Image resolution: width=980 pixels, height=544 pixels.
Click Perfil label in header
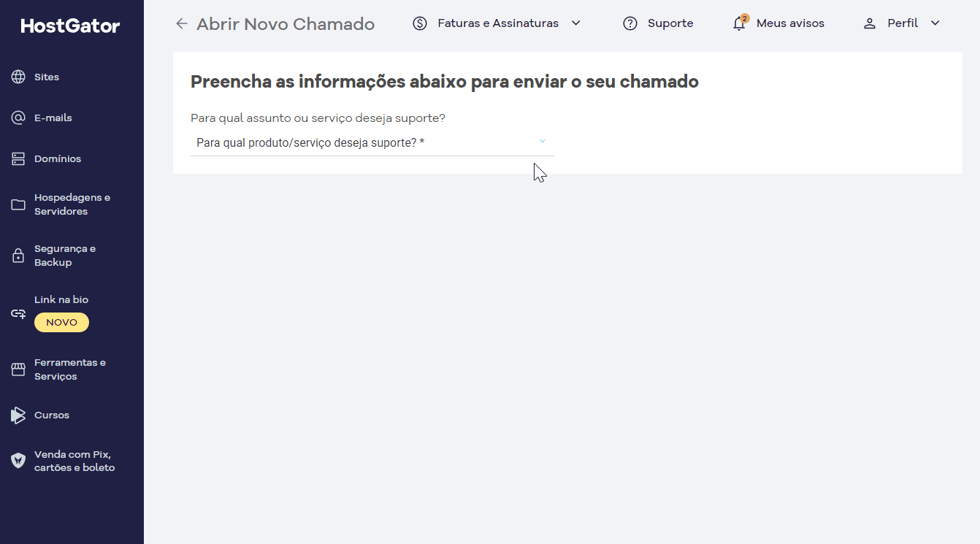(903, 23)
